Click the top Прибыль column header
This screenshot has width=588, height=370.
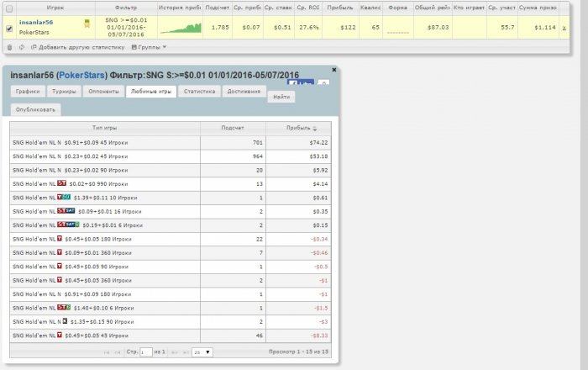(340, 8)
